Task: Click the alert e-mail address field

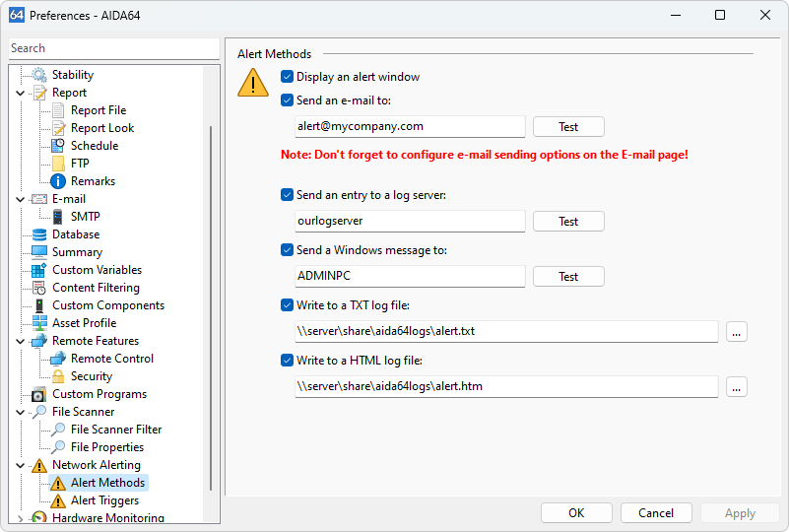Action: [410, 126]
